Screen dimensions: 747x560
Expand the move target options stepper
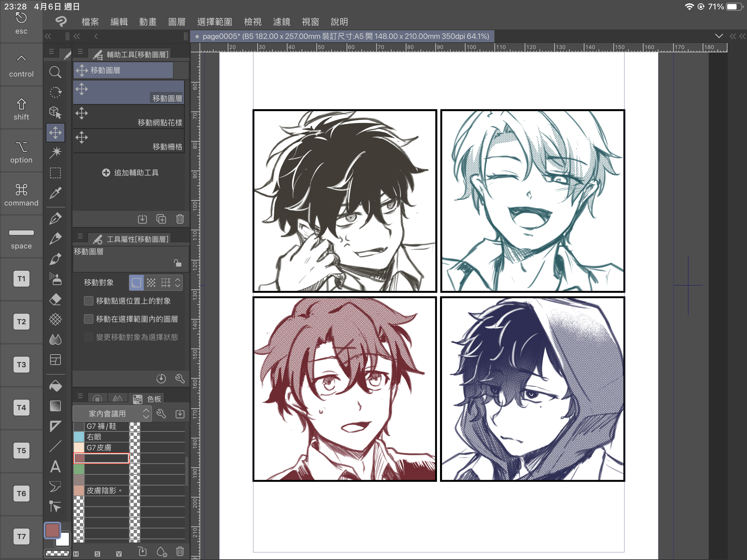pyautogui.click(x=178, y=283)
